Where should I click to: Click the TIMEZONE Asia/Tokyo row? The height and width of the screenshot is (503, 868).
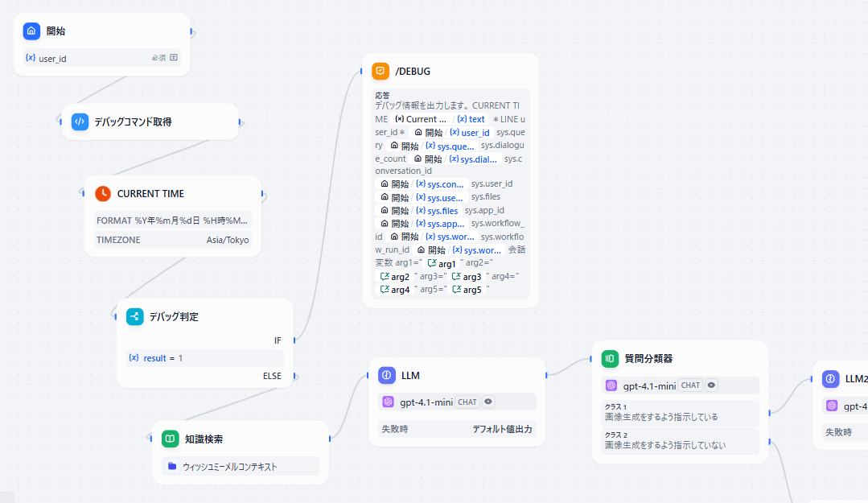coord(173,240)
